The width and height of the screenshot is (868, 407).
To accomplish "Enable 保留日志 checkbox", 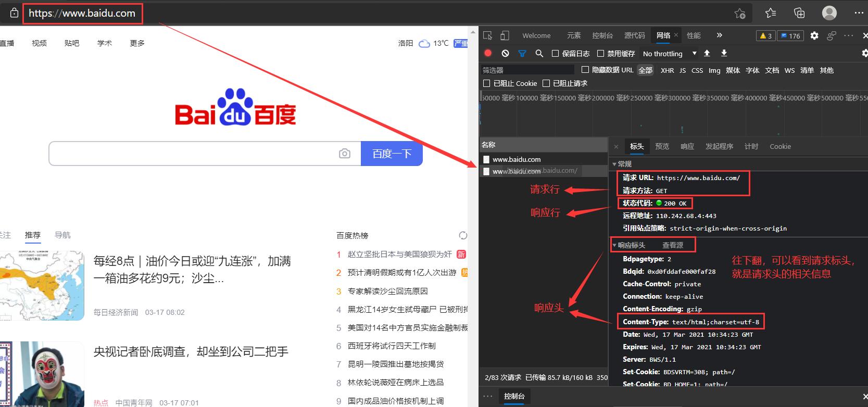I will (x=555, y=53).
